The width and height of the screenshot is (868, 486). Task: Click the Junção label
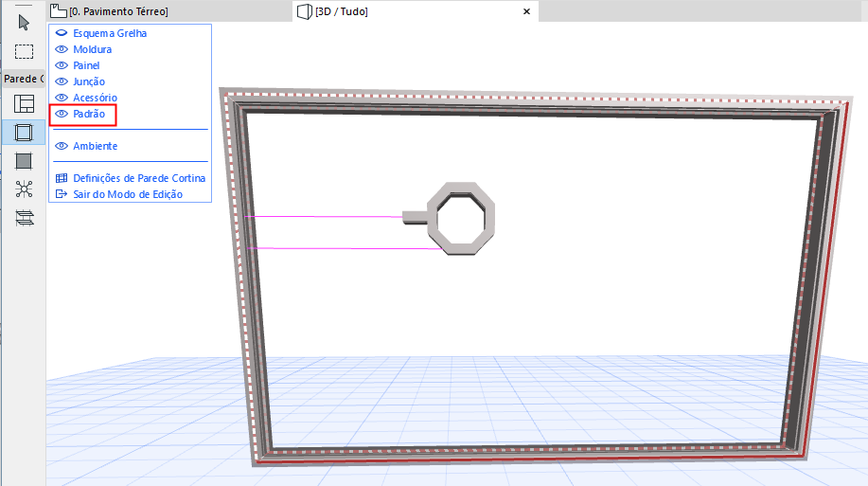tap(89, 81)
